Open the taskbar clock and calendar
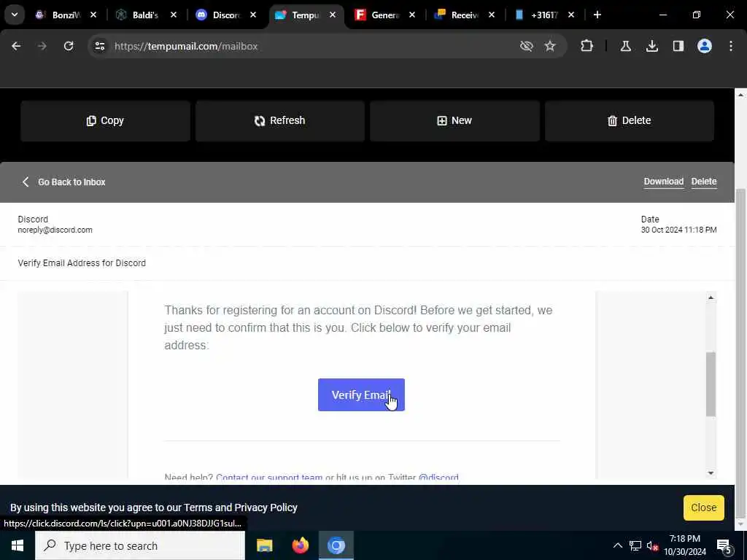Screen dimensions: 747x560 point(684,545)
